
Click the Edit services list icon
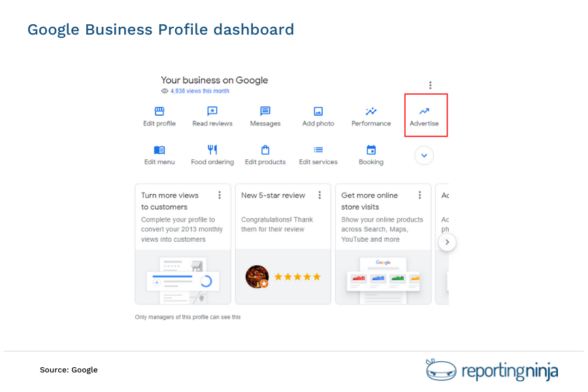click(x=318, y=150)
